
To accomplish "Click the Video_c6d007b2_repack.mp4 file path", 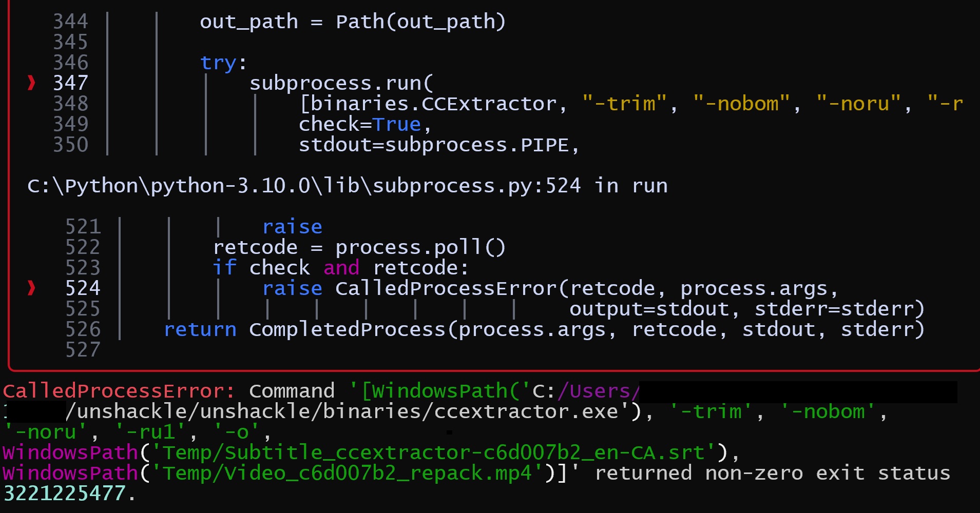I will 348,473.
